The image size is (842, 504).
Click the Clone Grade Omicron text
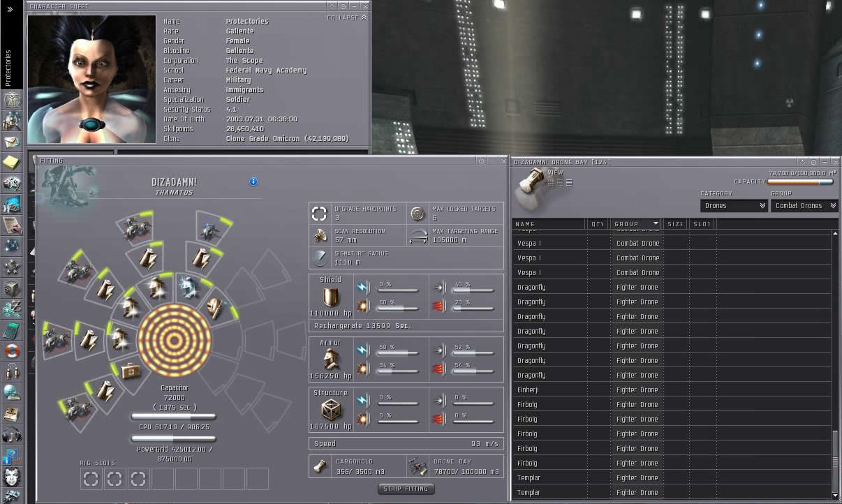[287, 139]
